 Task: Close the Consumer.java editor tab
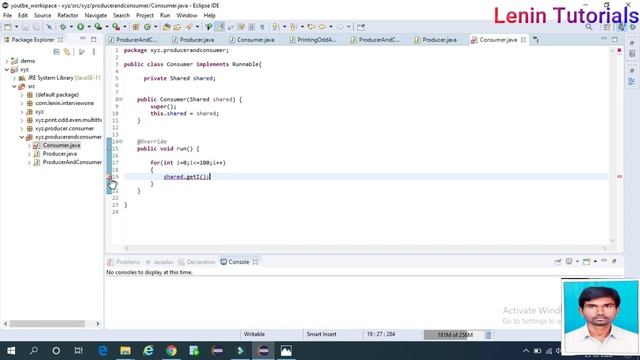(x=523, y=40)
